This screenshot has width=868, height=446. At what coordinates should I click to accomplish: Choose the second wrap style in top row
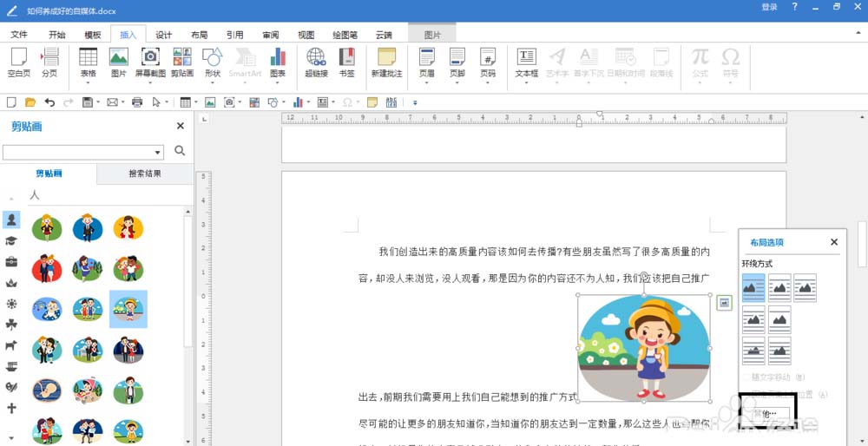click(779, 287)
